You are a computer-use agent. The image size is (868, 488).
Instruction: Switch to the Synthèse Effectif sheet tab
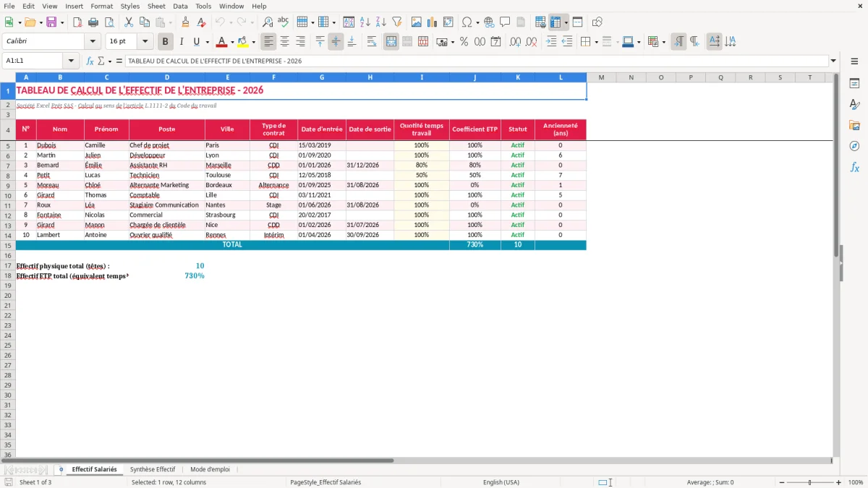click(x=153, y=469)
